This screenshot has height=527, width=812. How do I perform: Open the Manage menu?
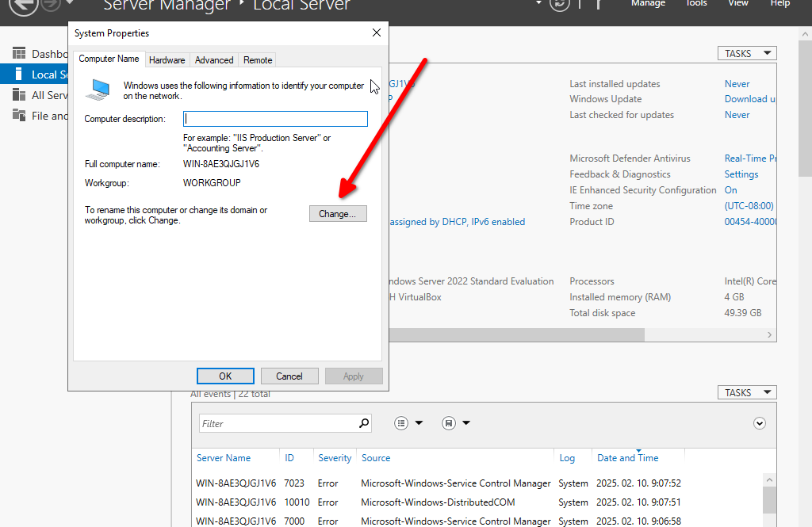648,4
